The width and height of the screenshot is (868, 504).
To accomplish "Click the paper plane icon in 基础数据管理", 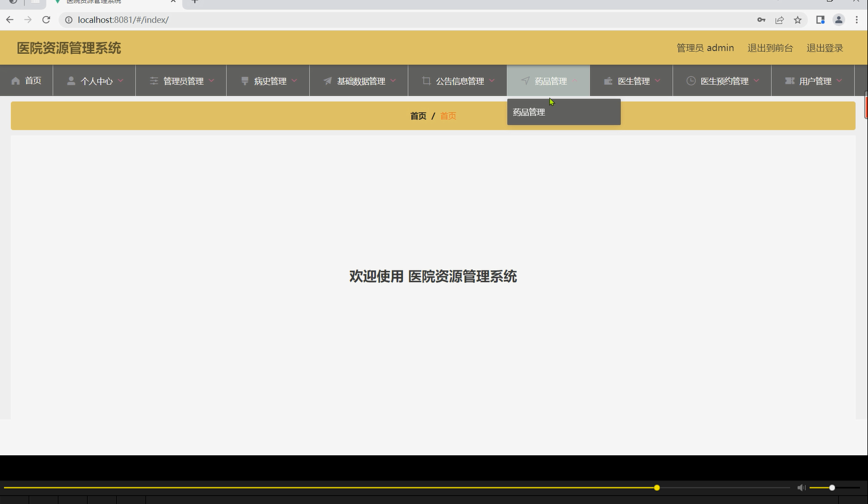I will pos(328,81).
